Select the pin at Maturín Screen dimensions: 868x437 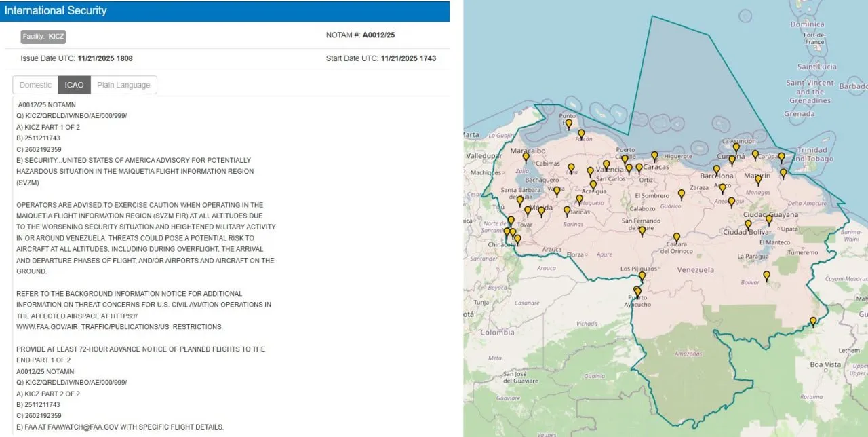pyautogui.click(x=758, y=180)
